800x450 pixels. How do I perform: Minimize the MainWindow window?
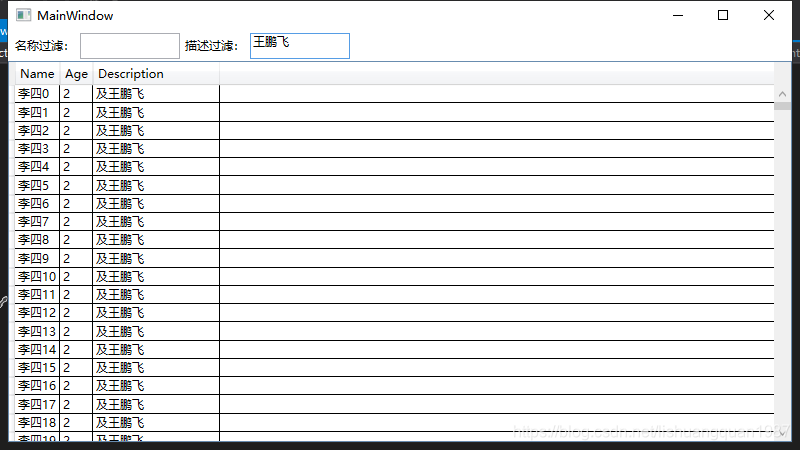(x=678, y=15)
